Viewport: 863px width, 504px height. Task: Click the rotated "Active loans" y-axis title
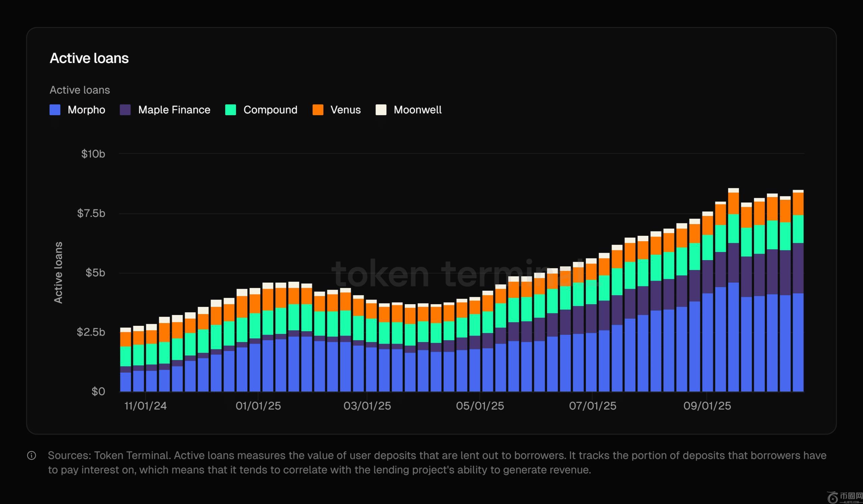(x=58, y=272)
